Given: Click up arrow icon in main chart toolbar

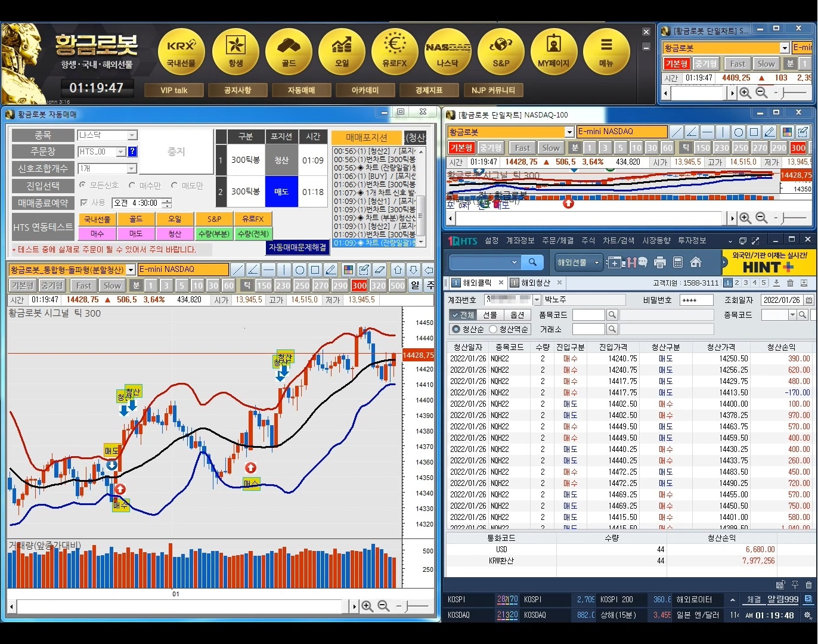Looking at the screenshot, I should pyautogui.click(x=398, y=270).
